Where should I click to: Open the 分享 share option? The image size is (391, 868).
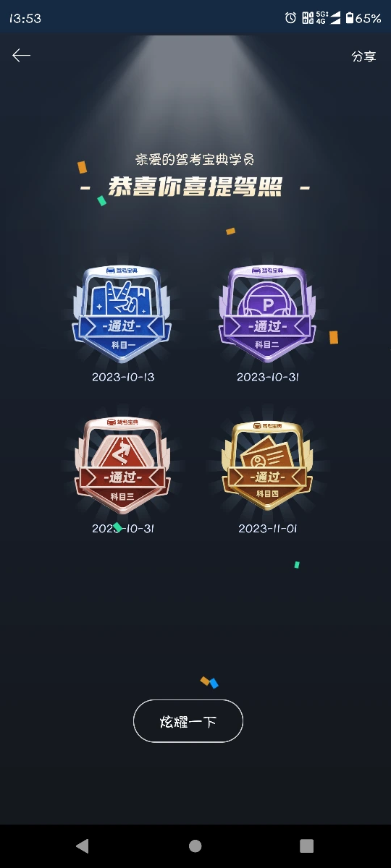(x=363, y=56)
